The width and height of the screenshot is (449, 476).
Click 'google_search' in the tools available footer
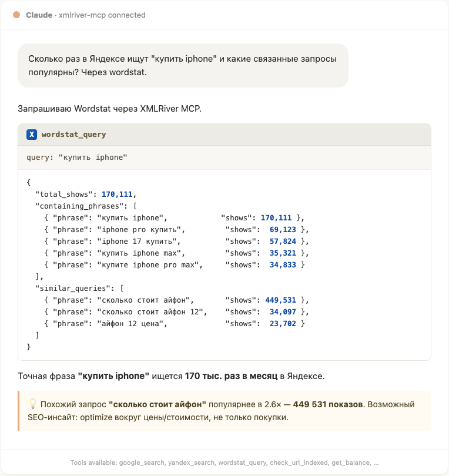(x=142, y=462)
